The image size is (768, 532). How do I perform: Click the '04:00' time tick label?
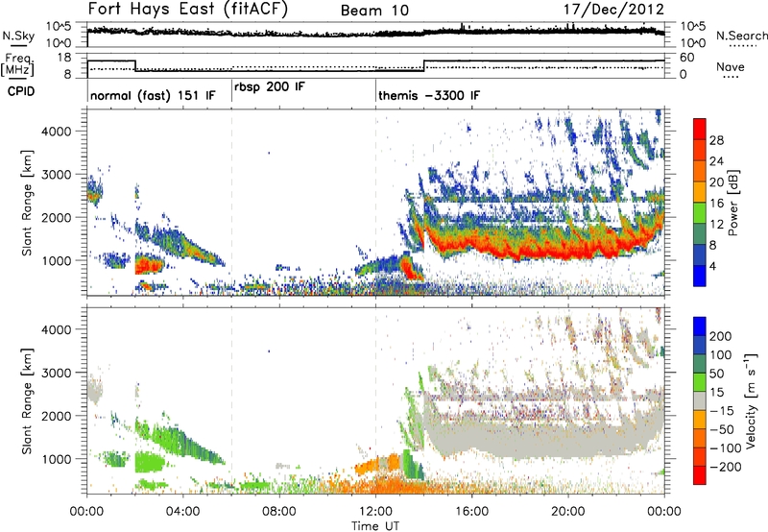(182, 512)
